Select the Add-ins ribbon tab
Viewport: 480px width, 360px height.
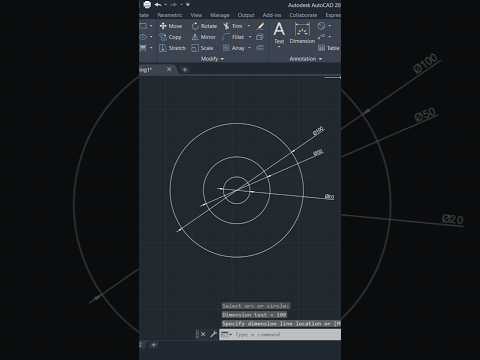(x=272, y=15)
